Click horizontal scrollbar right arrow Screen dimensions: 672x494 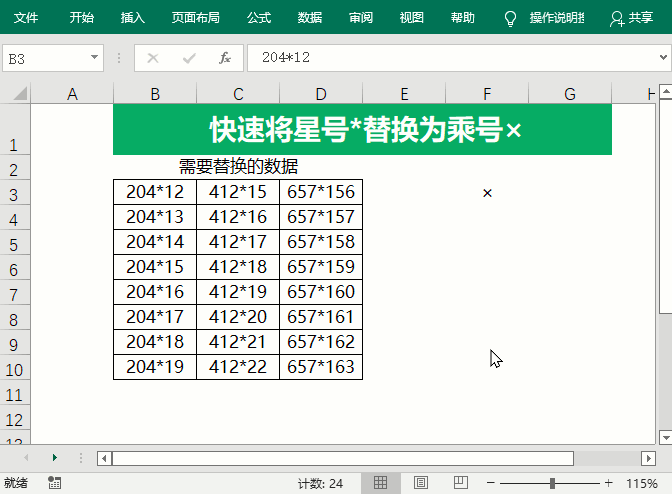coord(648,458)
